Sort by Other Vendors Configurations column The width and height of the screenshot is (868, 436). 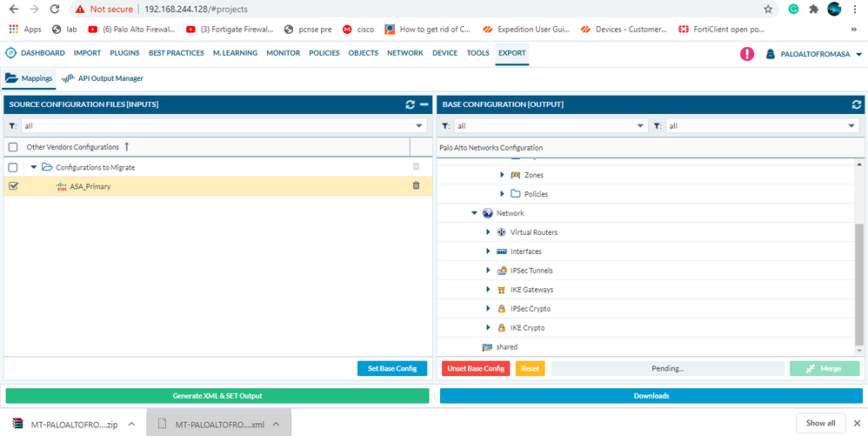72,147
